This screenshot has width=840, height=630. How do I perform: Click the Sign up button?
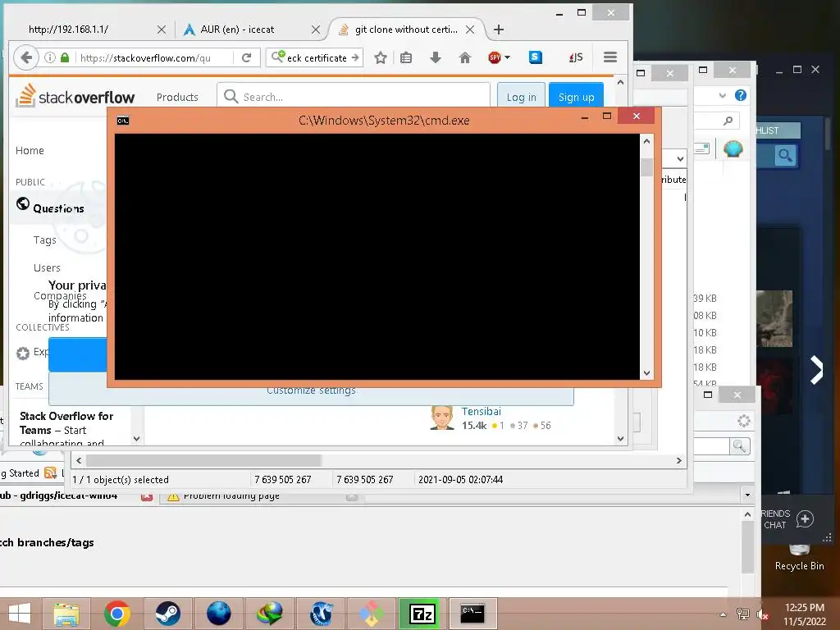pyautogui.click(x=577, y=96)
